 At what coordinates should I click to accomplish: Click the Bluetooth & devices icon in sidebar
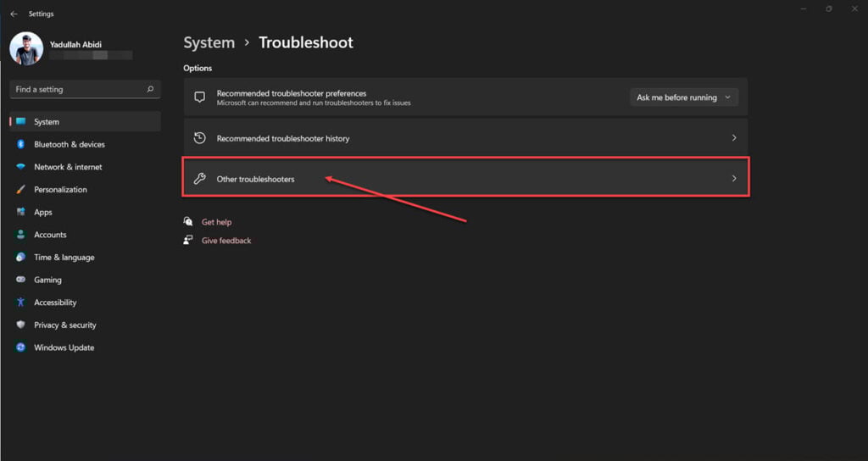pos(20,145)
